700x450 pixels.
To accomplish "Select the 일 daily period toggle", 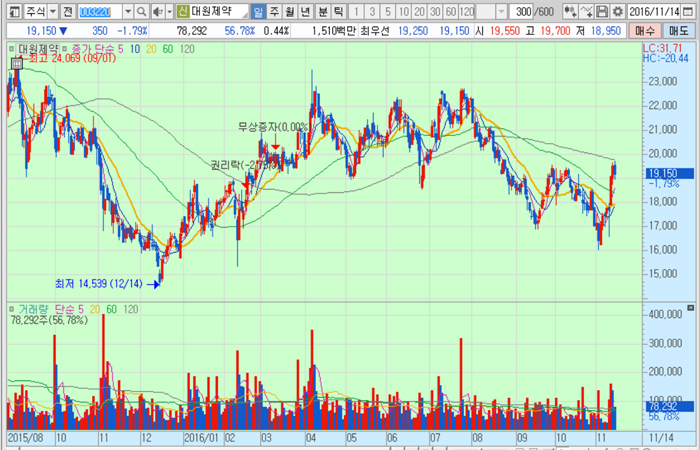I will 257,11.
